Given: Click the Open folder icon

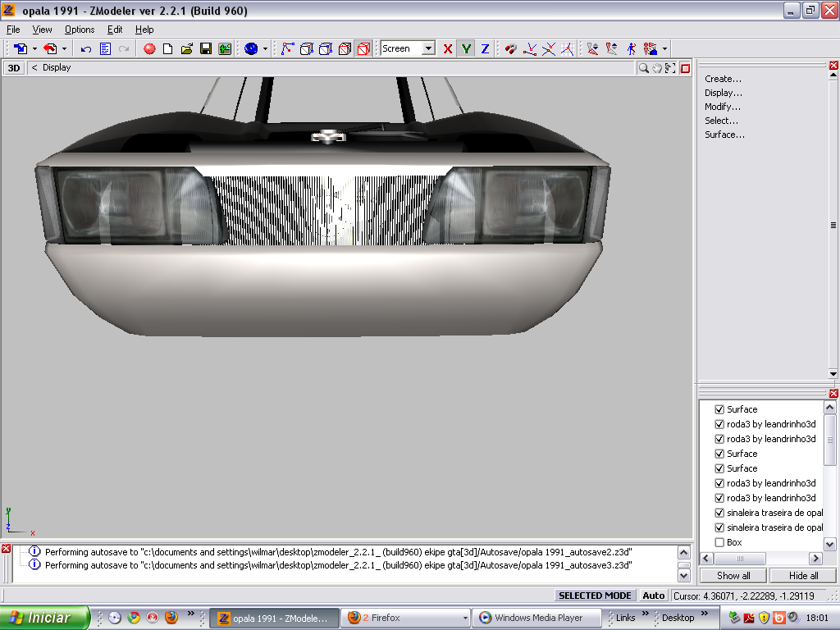Looking at the screenshot, I should pyautogui.click(x=186, y=48).
